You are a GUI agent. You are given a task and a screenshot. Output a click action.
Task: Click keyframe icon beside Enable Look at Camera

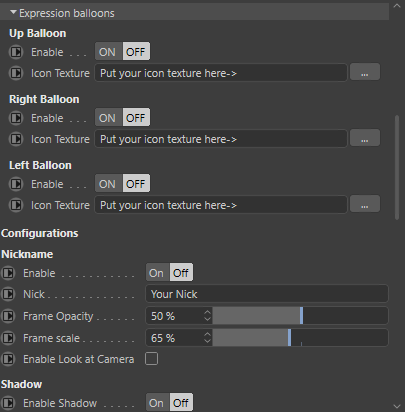point(8,359)
